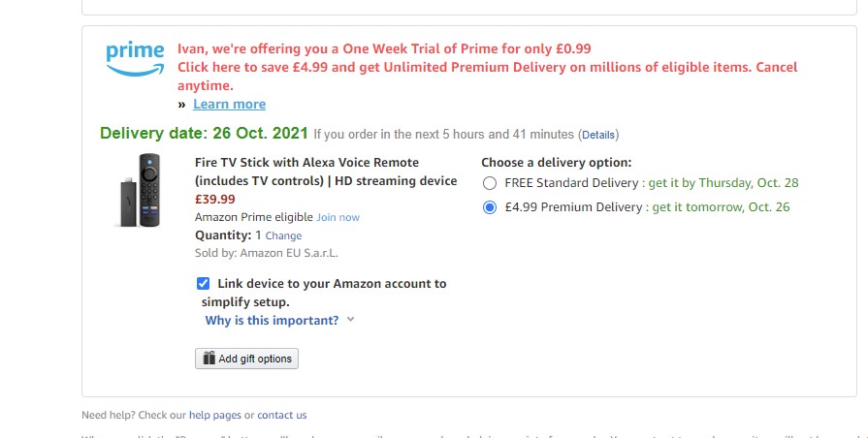Viewport: 868px width, 438px height.
Task: Click the gift box icon
Action: click(209, 359)
